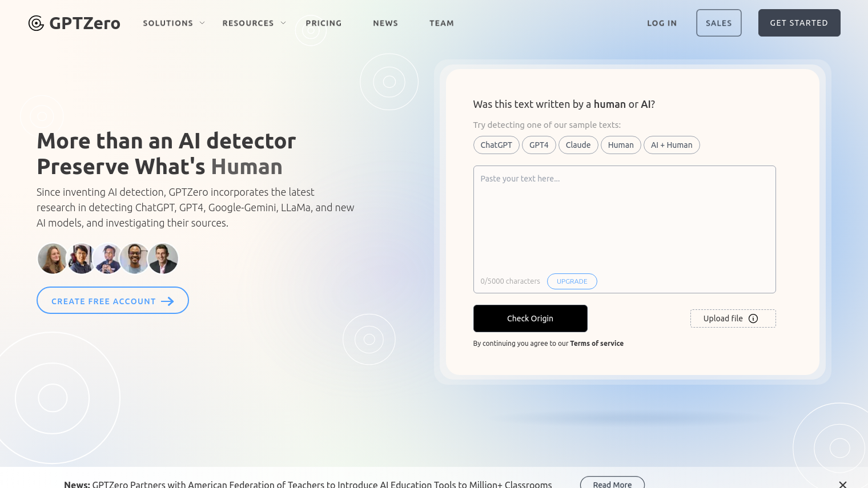This screenshot has width=868, height=488.
Task: Go to the Pricing page
Action: click(x=324, y=23)
